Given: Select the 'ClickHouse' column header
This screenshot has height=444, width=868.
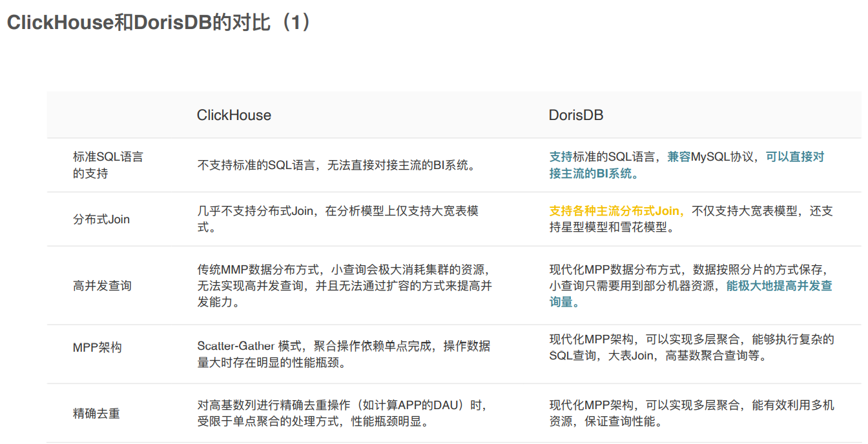Looking at the screenshot, I should pos(234,116).
